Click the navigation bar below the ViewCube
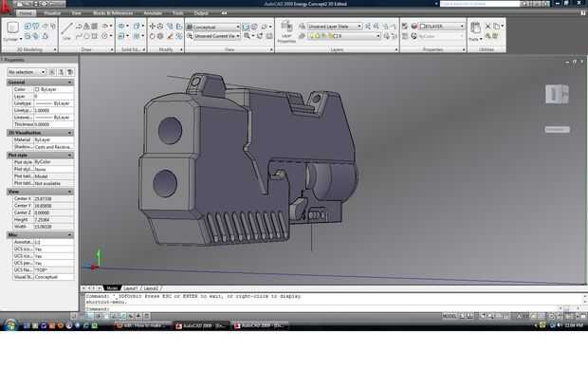Viewport: 588px width, 387px height. (557, 130)
